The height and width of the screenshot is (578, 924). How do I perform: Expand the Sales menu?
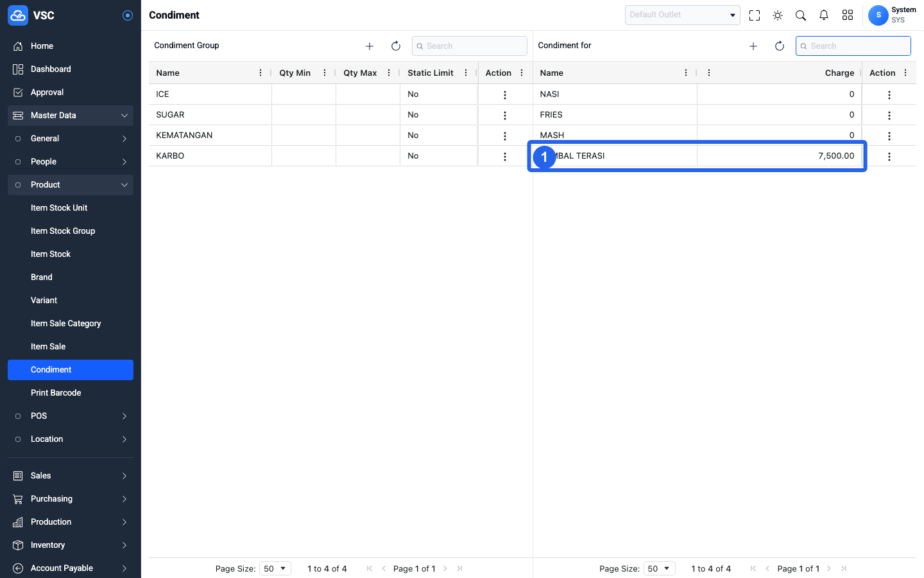71,476
